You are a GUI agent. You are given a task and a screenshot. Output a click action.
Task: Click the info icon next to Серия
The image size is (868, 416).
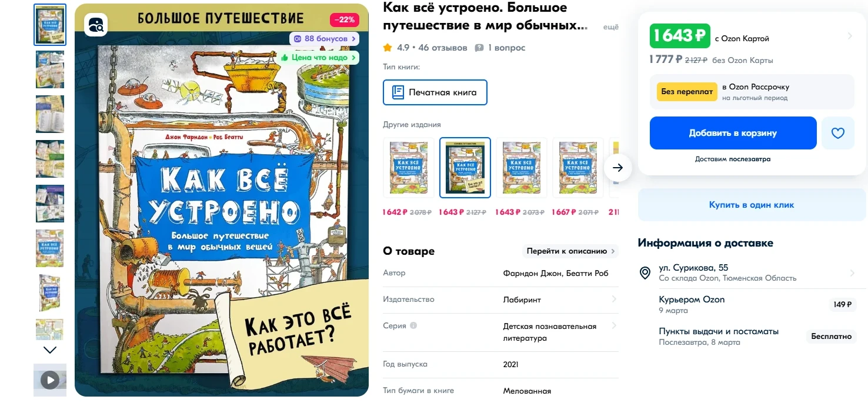413,325
